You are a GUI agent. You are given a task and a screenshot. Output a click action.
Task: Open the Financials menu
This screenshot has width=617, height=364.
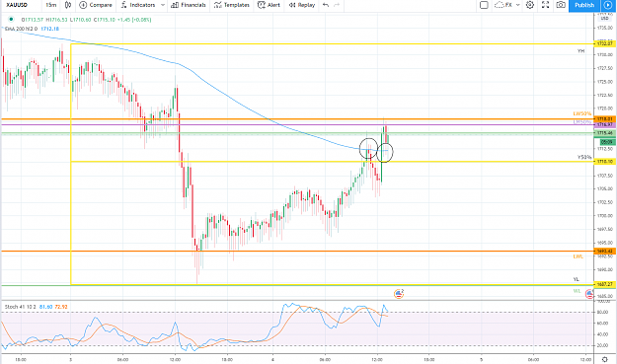click(189, 5)
